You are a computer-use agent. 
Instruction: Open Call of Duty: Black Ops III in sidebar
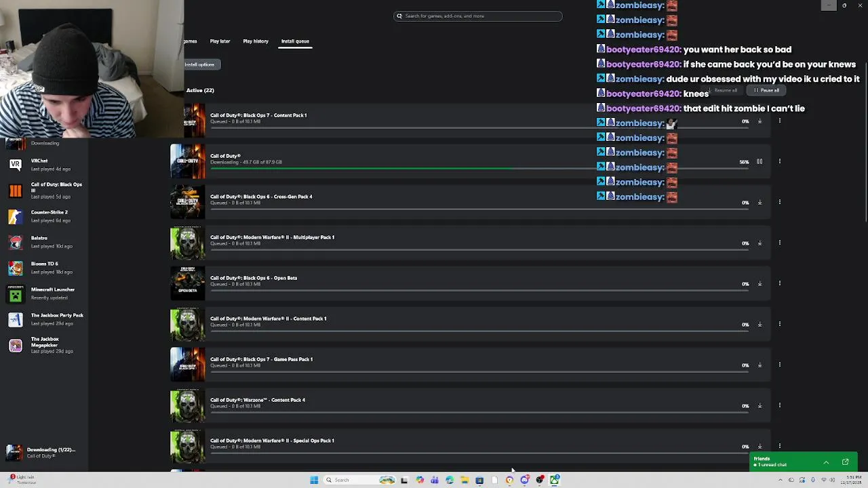coord(44,190)
